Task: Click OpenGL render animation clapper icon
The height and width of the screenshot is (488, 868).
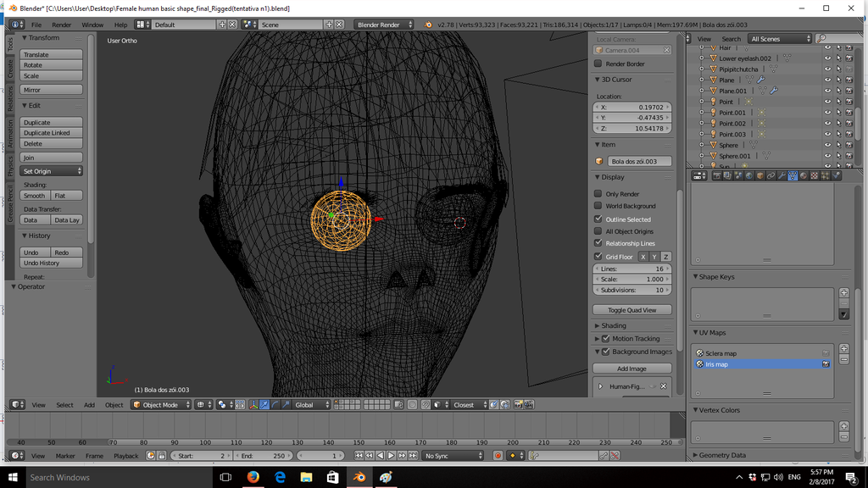Action: click(529, 405)
